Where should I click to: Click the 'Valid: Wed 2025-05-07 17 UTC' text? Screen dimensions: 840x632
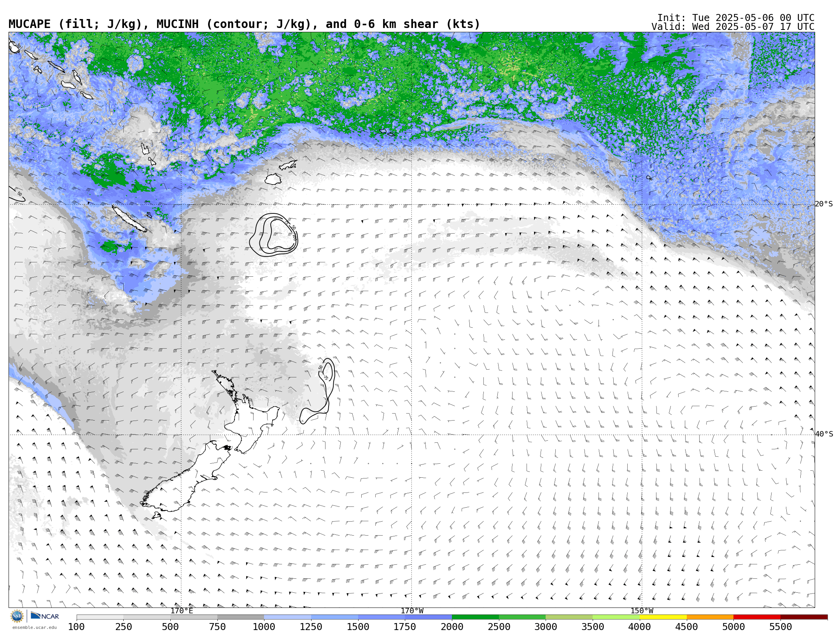(733, 27)
